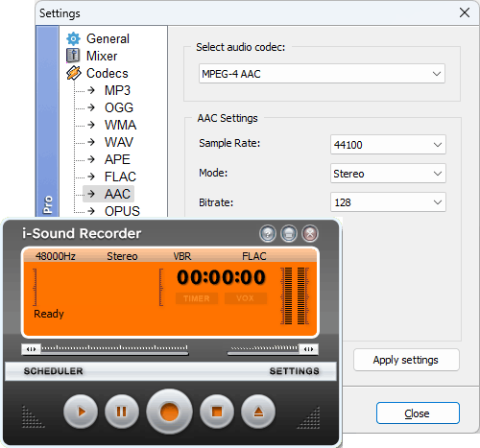
Task: Click the Pause button
Action: pos(122,412)
